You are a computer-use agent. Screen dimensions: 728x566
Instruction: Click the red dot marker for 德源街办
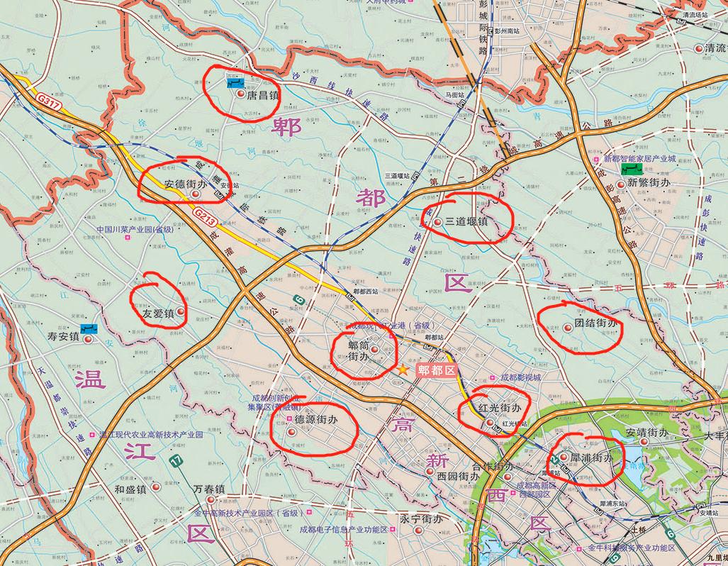coord(291,432)
